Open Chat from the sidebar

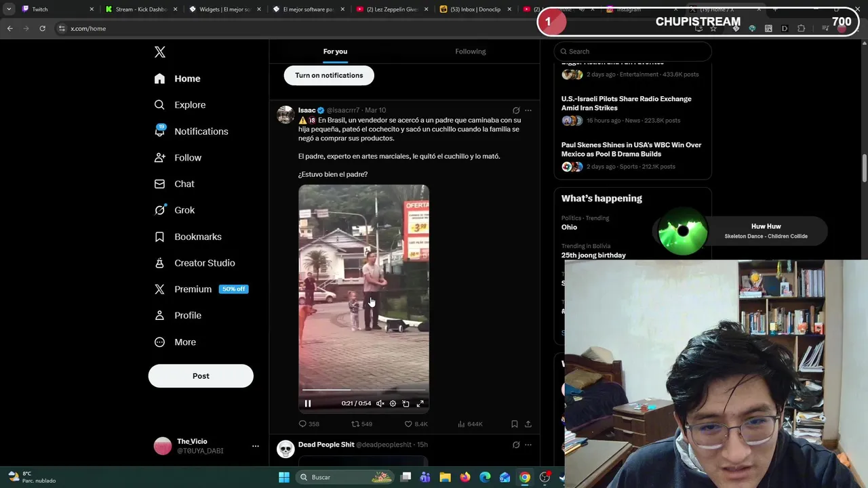coord(174,184)
